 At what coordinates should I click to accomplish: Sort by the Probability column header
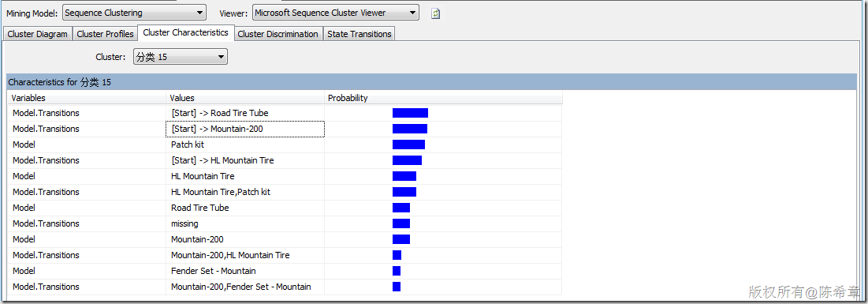pos(443,98)
